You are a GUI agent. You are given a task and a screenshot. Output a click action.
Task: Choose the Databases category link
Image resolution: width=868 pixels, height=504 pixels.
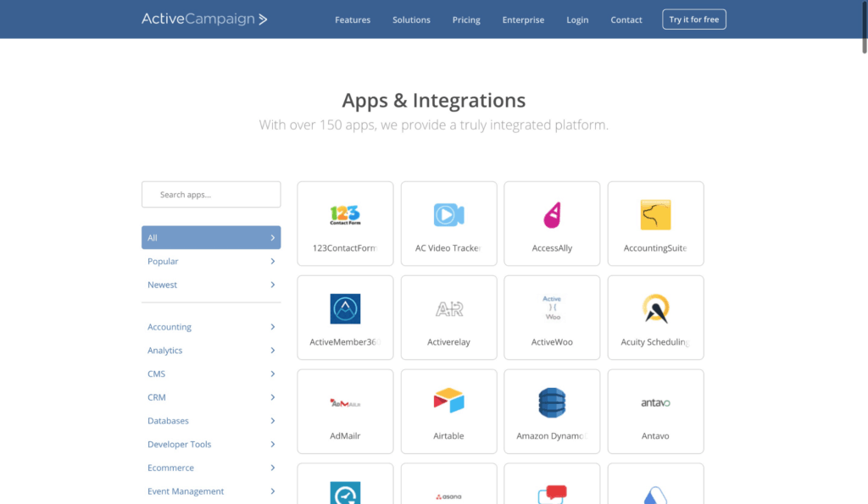coord(168,420)
